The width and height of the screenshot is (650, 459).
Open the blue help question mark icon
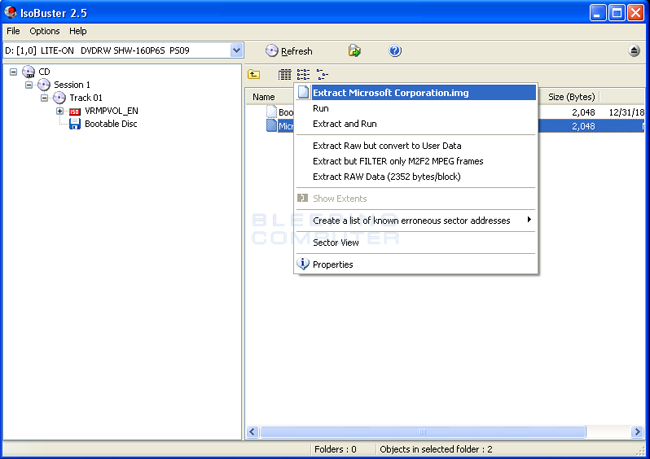[x=395, y=51]
